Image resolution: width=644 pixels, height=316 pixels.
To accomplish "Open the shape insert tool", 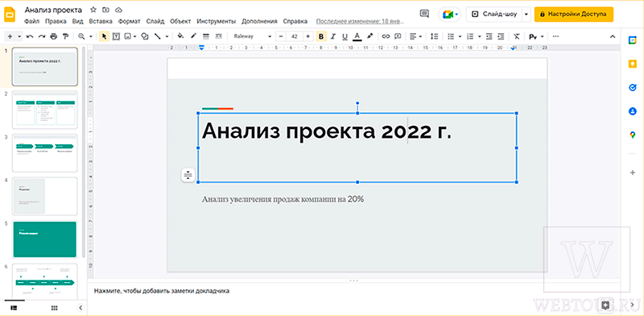I will [145, 36].
